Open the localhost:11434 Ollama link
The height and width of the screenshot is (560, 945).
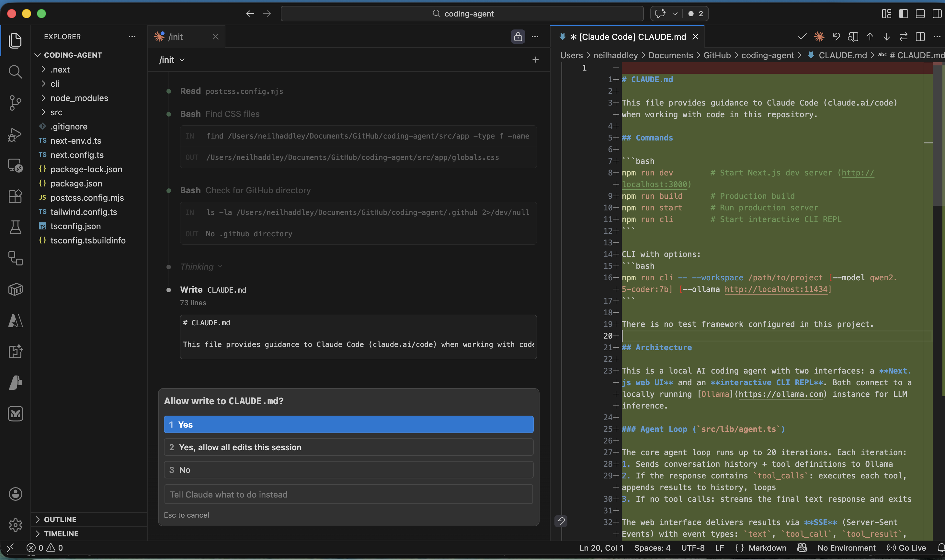point(777,289)
